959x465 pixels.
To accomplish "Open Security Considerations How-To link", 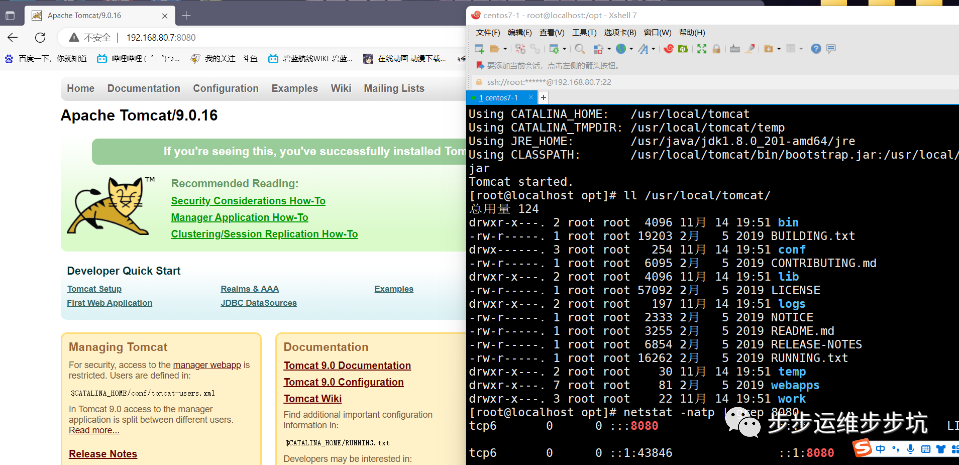I will 248,201.
